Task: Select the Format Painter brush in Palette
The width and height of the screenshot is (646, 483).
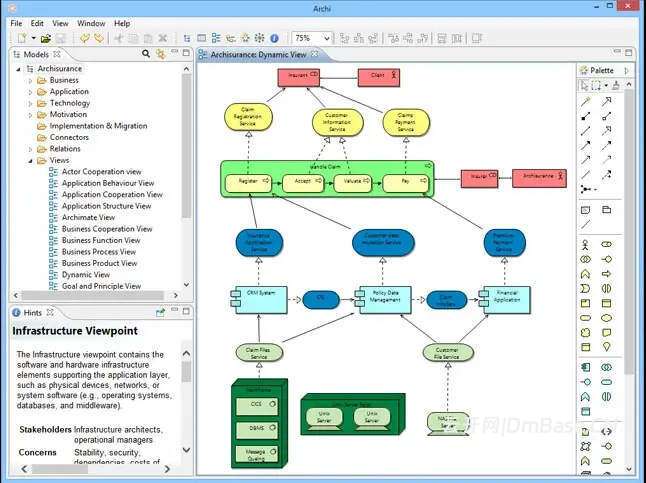Action: (x=616, y=85)
